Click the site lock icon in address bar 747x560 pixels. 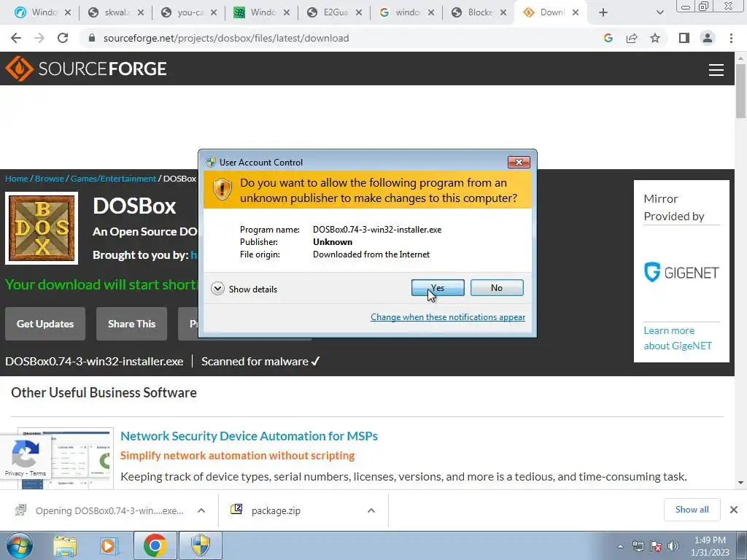tap(92, 38)
